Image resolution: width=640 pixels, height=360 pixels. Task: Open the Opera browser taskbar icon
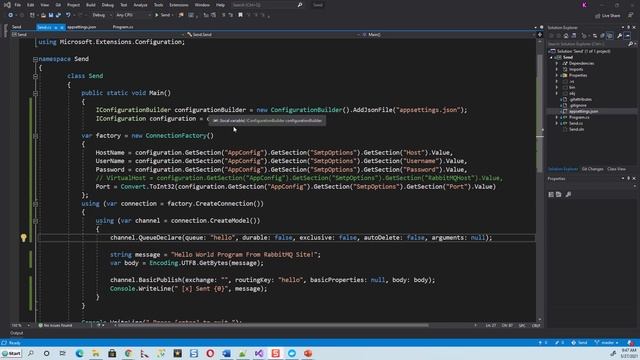click(x=210, y=353)
